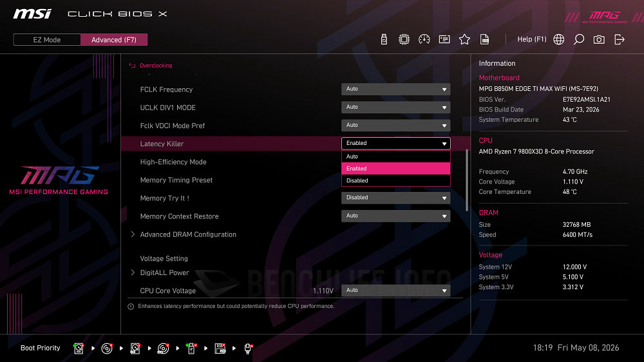644x362 pixels.
Task: Switch to EZ Mode tab
Action: click(x=47, y=40)
